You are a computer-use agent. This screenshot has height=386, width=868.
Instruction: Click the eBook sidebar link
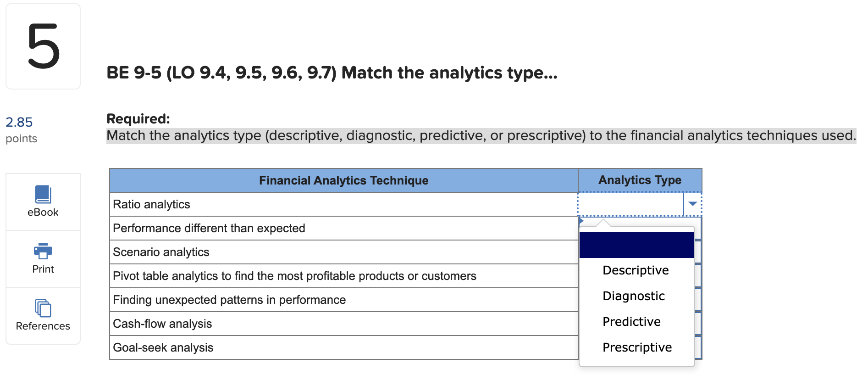pyautogui.click(x=43, y=212)
